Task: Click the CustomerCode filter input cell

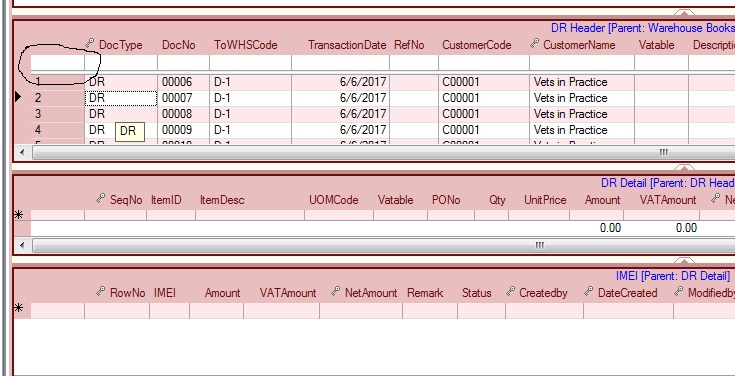Action: 484,62
